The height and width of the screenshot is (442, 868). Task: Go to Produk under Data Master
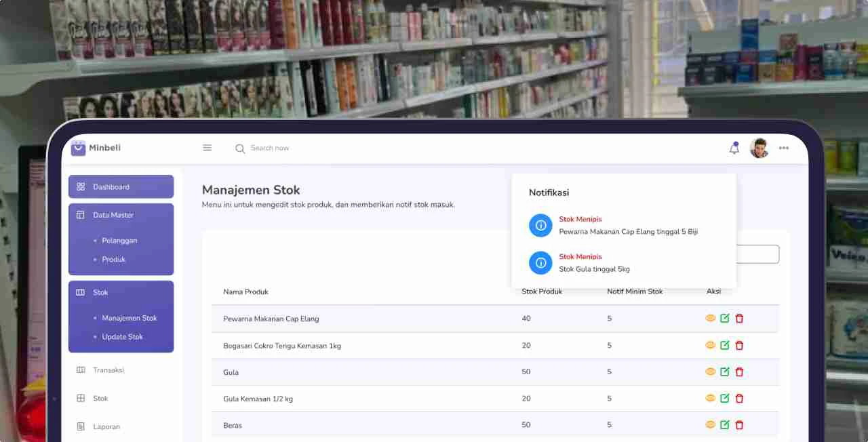click(114, 260)
